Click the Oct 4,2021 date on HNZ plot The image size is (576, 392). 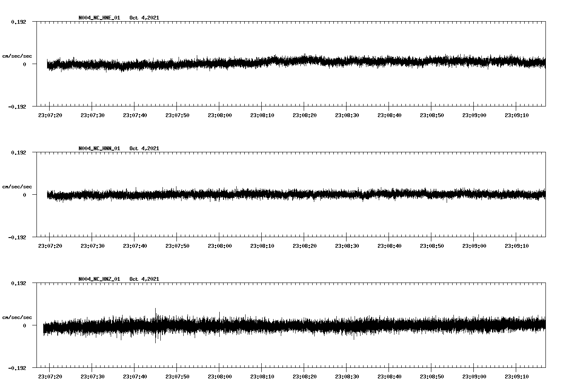pos(144,279)
